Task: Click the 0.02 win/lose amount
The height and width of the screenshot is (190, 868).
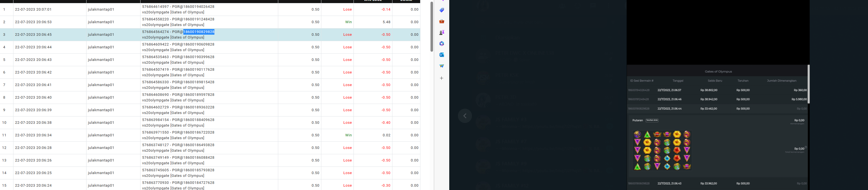Action: pyautogui.click(x=387, y=135)
